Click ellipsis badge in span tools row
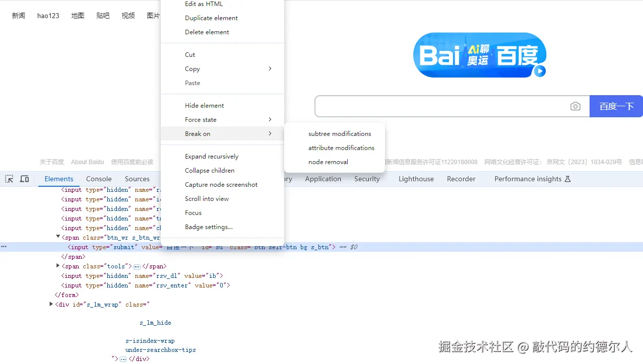The height and width of the screenshot is (364, 643). 137,266
